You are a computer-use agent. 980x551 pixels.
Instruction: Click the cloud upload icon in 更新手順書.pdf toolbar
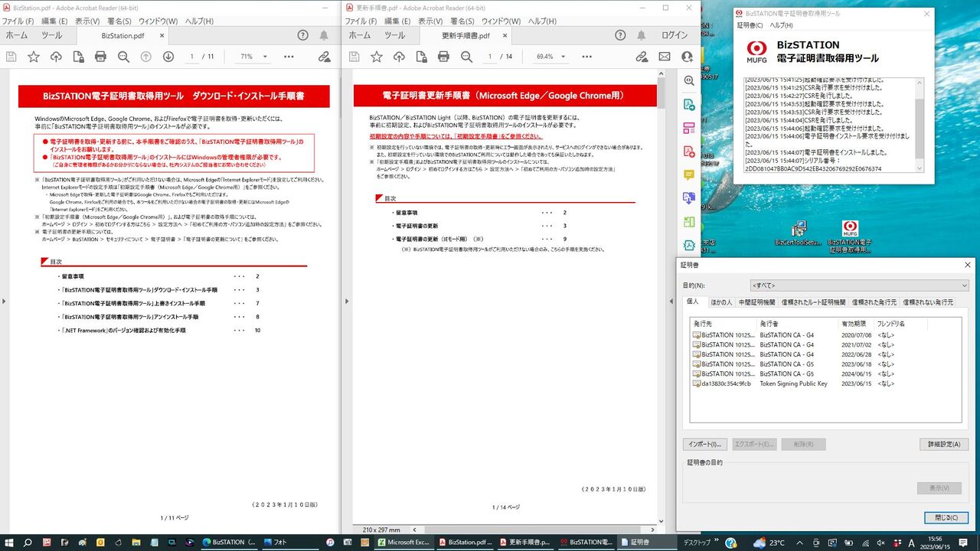coord(399,57)
